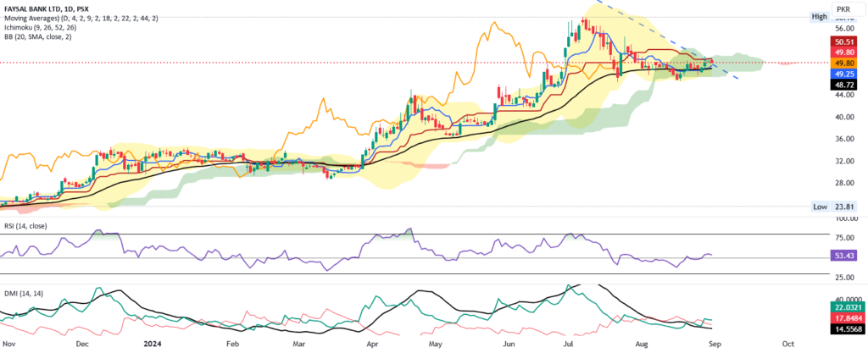Click the 2024 label on the time axis
868x353 pixels.
tap(153, 345)
